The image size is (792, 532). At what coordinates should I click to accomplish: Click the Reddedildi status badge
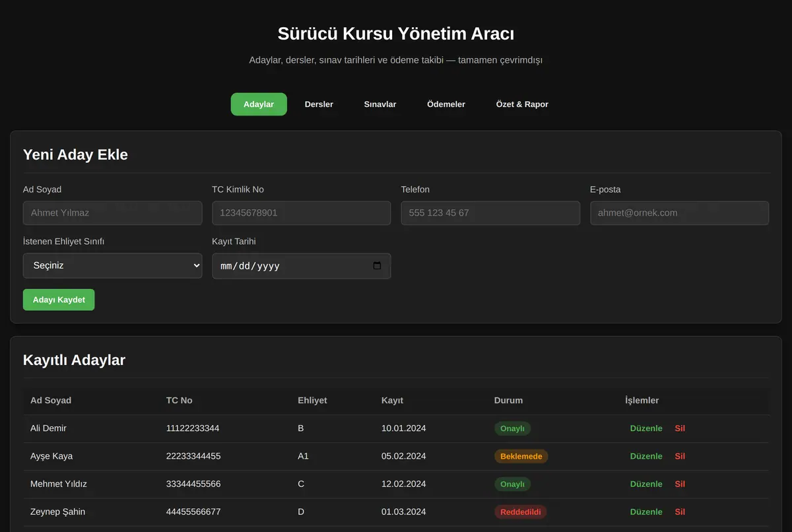click(521, 512)
